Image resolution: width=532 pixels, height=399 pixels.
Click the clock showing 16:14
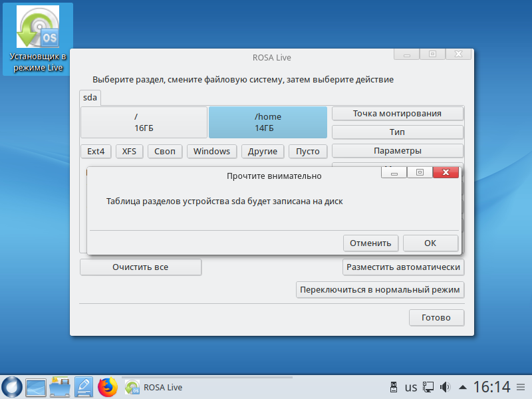coord(491,387)
